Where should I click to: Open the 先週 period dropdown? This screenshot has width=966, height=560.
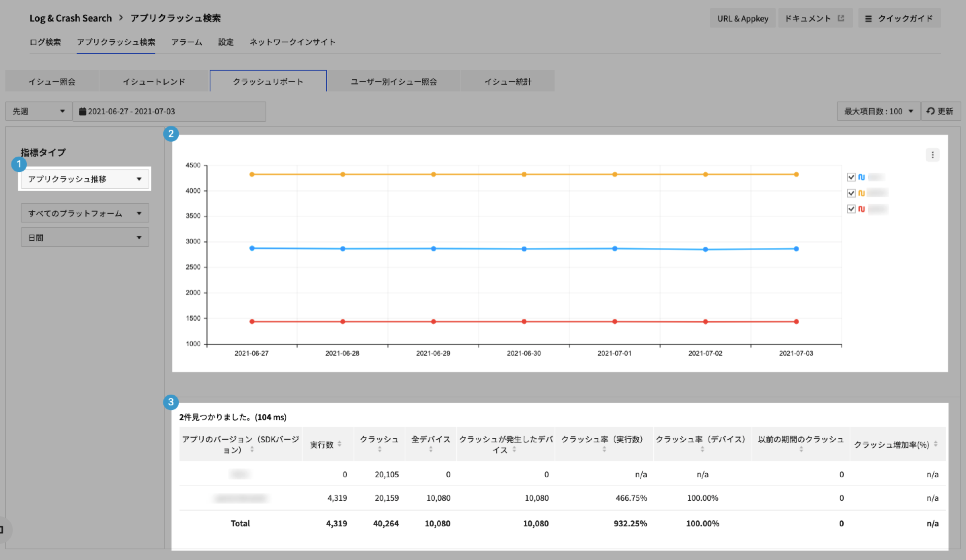[x=39, y=111]
